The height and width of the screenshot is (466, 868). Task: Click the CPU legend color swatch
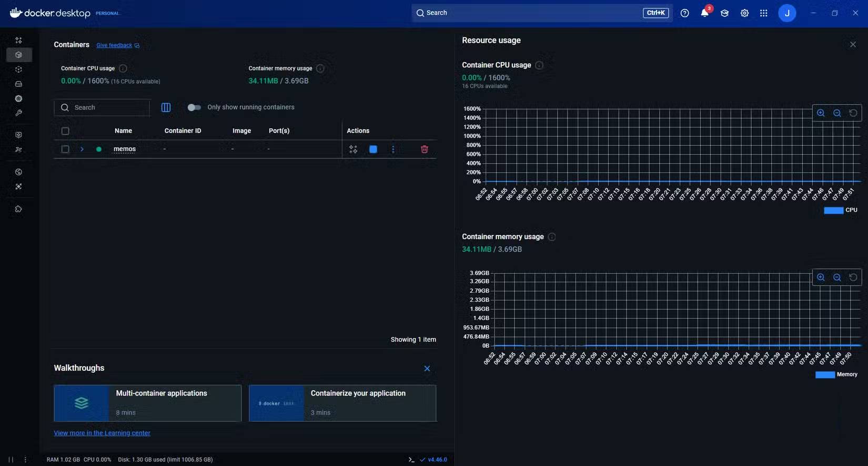pos(833,210)
